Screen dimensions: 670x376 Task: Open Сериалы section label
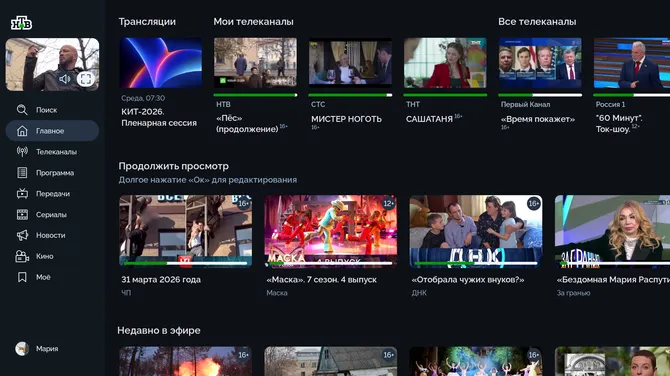[51, 214]
